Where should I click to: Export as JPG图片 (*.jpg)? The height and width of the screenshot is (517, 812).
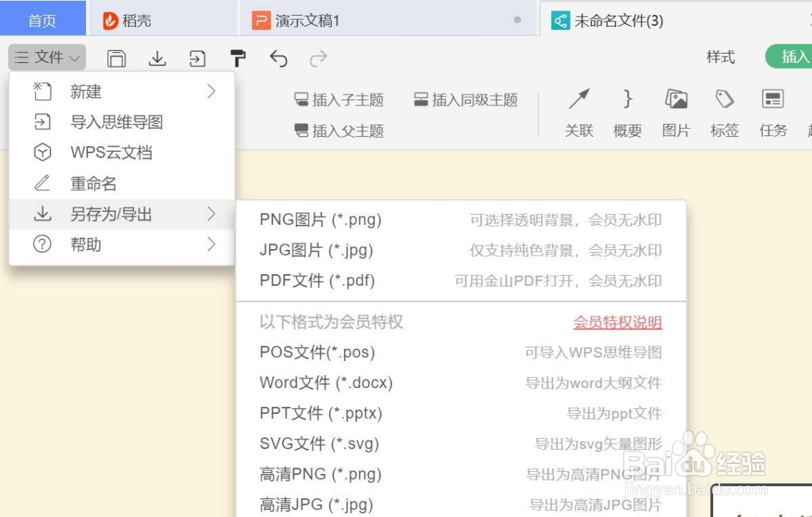tap(461, 250)
